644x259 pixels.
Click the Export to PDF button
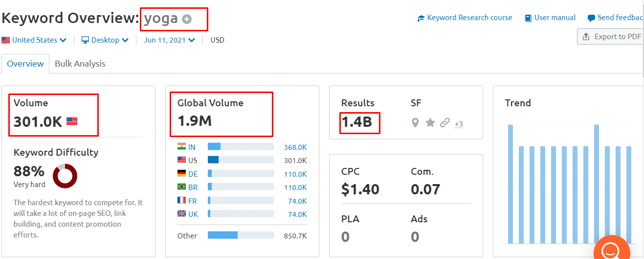coord(610,37)
